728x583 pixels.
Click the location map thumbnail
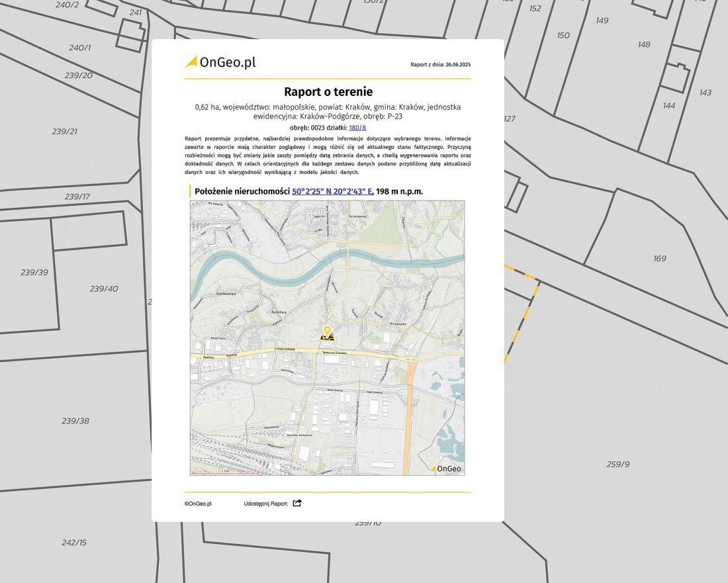click(328, 338)
